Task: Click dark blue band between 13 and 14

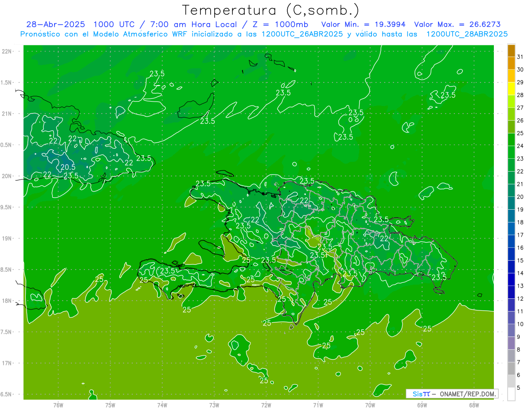Action: point(511,280)
